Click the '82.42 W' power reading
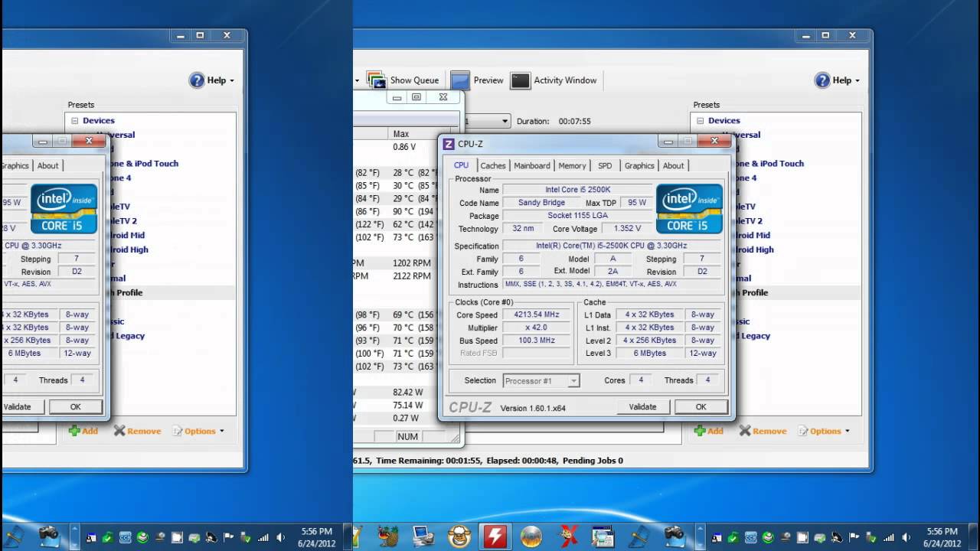980x551 pixels. pos(407,393)
